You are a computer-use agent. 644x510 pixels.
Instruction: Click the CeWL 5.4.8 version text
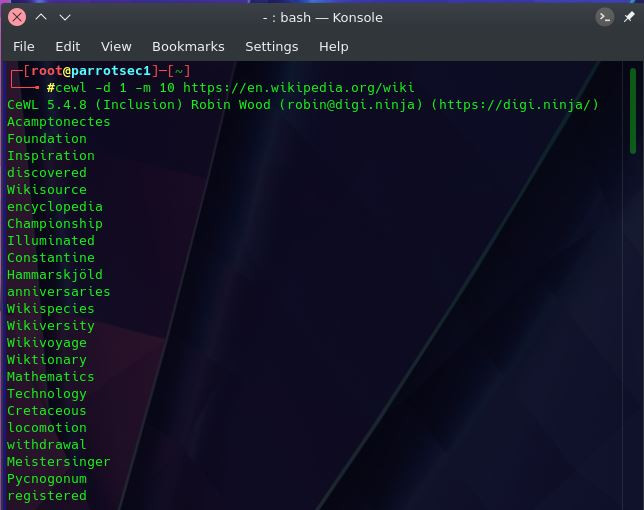47,105
